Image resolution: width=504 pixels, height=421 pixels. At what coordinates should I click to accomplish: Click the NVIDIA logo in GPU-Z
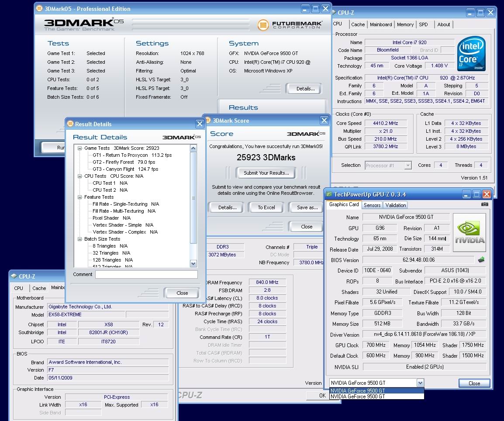(469, 232)
